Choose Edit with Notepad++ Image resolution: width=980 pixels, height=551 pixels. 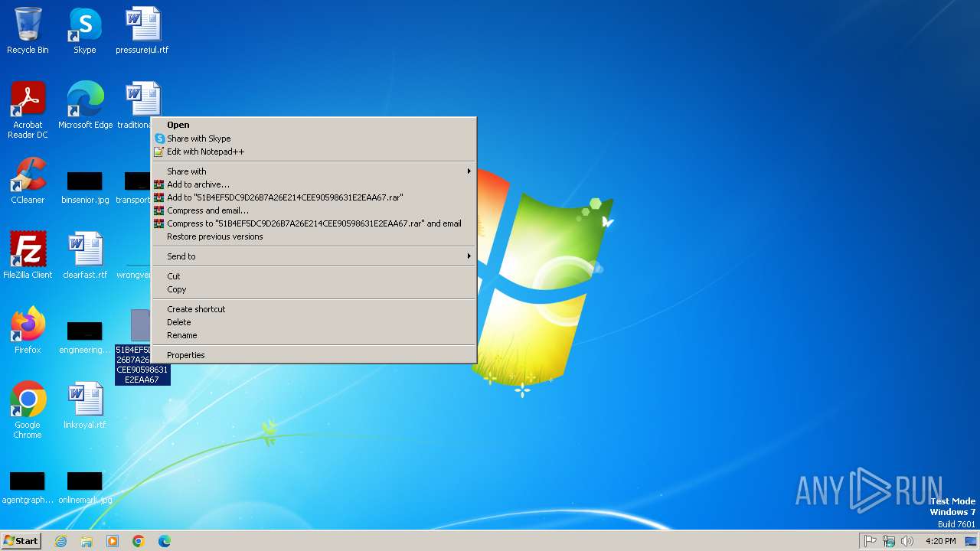point(314,152)
